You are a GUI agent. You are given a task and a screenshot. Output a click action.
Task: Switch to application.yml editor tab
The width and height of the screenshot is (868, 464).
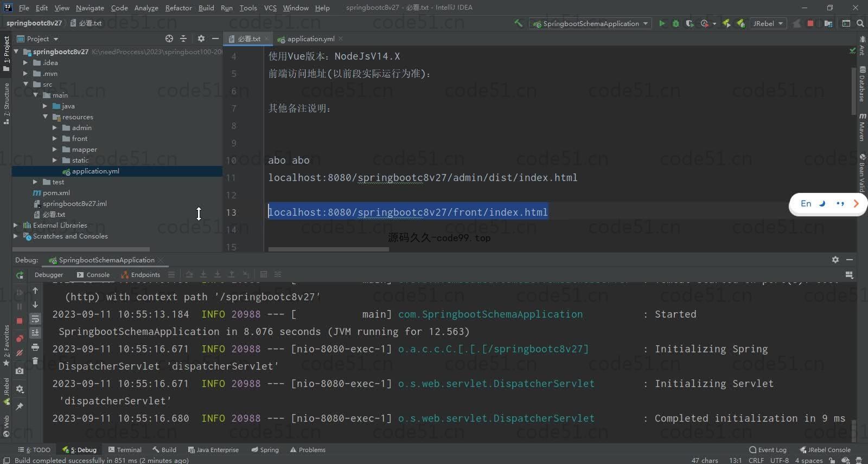[310, 38]
